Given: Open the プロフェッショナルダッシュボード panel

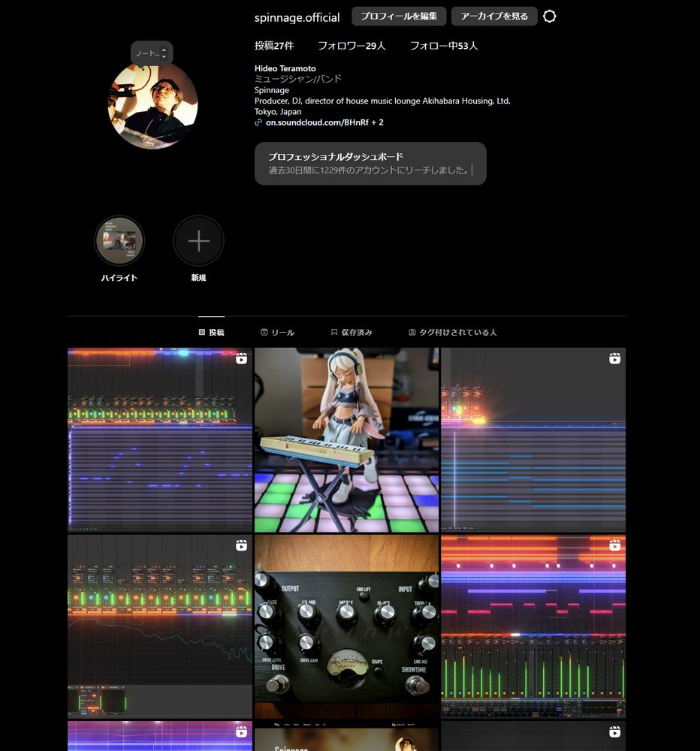Looking at the screenshot, I should tap(370, 163).
